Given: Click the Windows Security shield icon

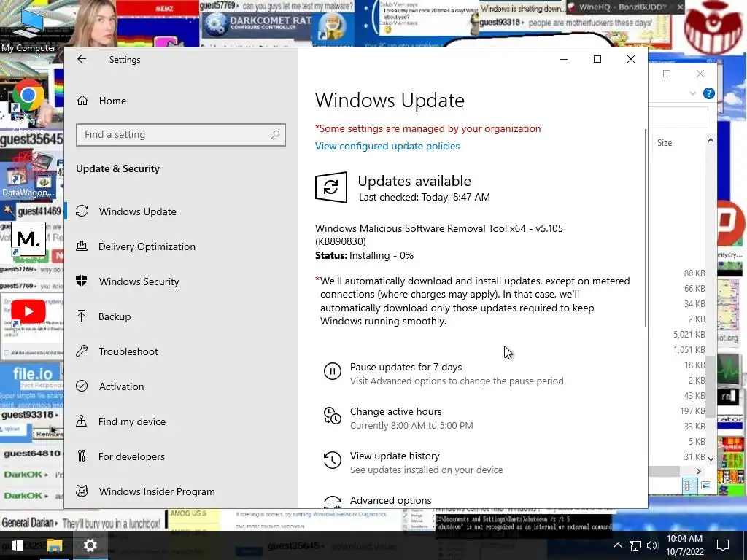Looking at the screenshot, I should point(82,281).
